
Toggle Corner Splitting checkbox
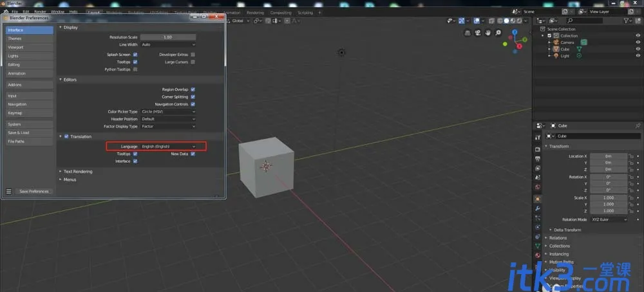click(193, 96)
